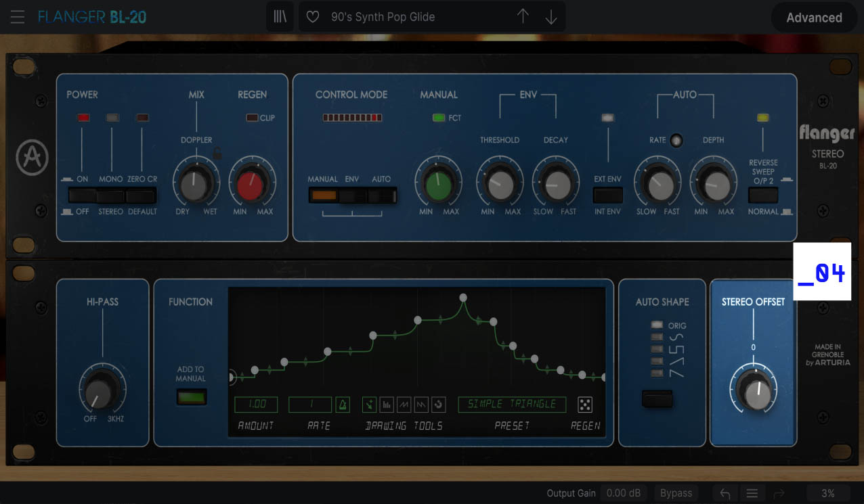
Task: Click the undo arrow icon
Action: (724, 492)
